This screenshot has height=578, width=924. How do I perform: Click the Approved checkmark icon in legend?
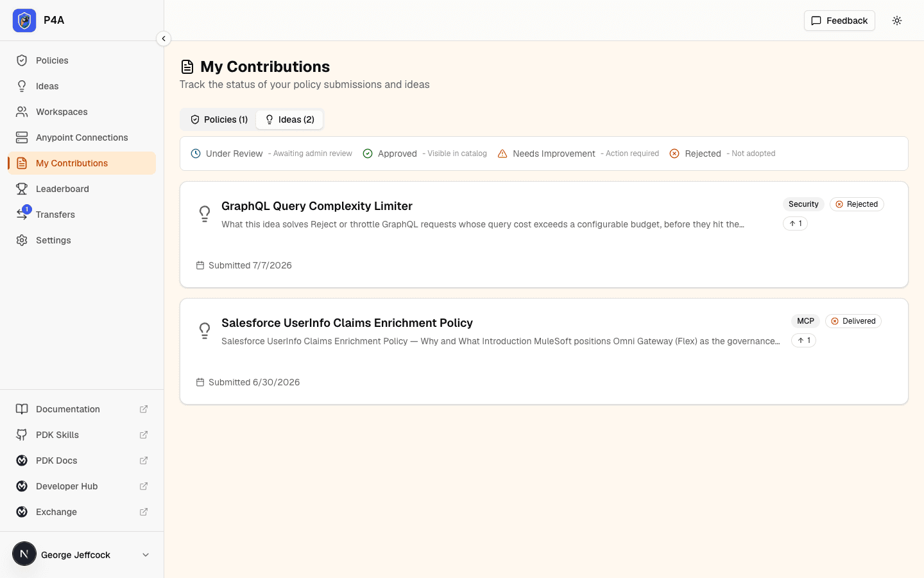click(x=368, y=153)
